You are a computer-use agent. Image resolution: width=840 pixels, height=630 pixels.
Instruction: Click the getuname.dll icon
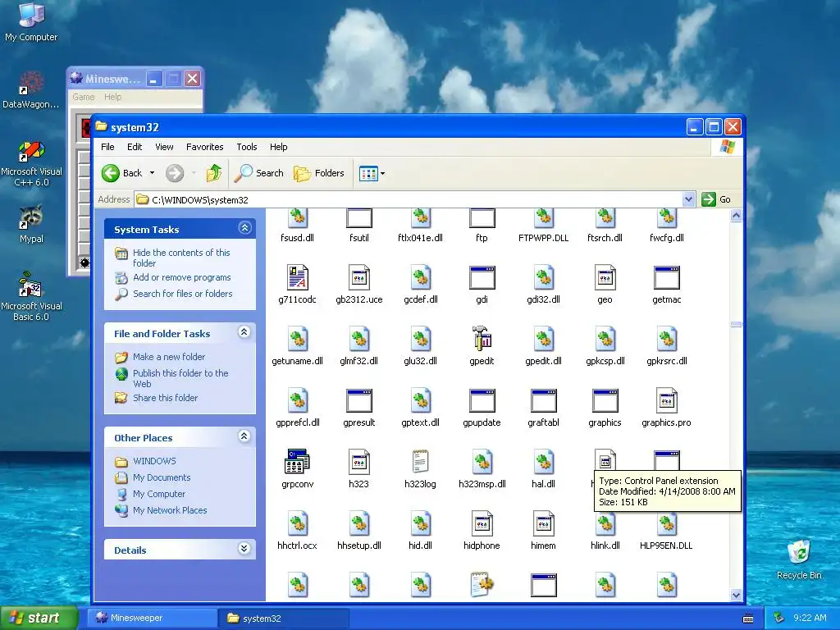[x=297, y=339]
